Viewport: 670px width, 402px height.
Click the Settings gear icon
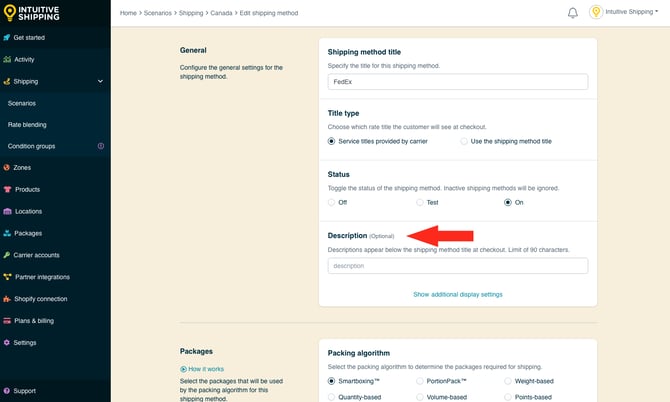(x=6, y=342)
